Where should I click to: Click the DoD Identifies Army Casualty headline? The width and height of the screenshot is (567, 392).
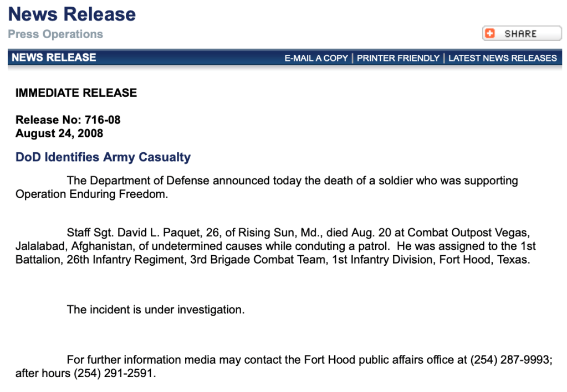[x=103, y=157]
